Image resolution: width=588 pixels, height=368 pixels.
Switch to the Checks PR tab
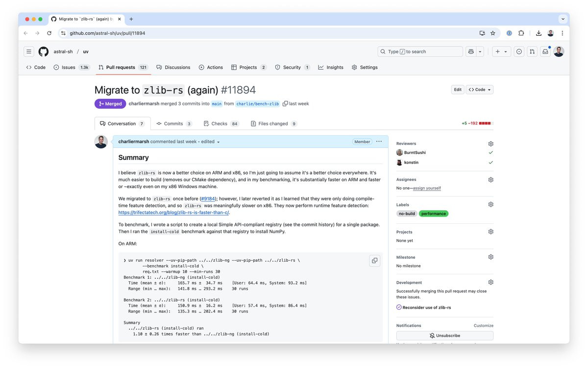pyautogui.click(x=221, y=123)
